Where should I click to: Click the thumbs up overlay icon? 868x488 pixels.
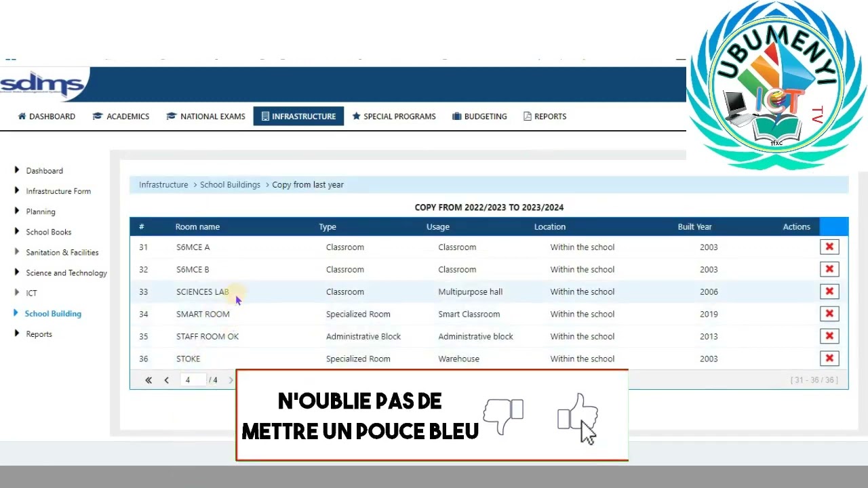[577, 412]
